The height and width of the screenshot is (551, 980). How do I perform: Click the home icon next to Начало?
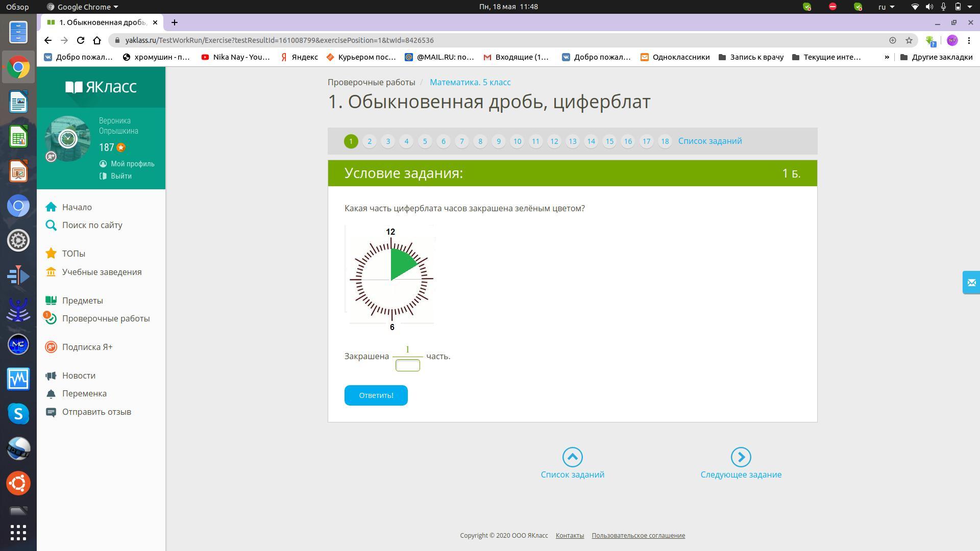point(51,207)
